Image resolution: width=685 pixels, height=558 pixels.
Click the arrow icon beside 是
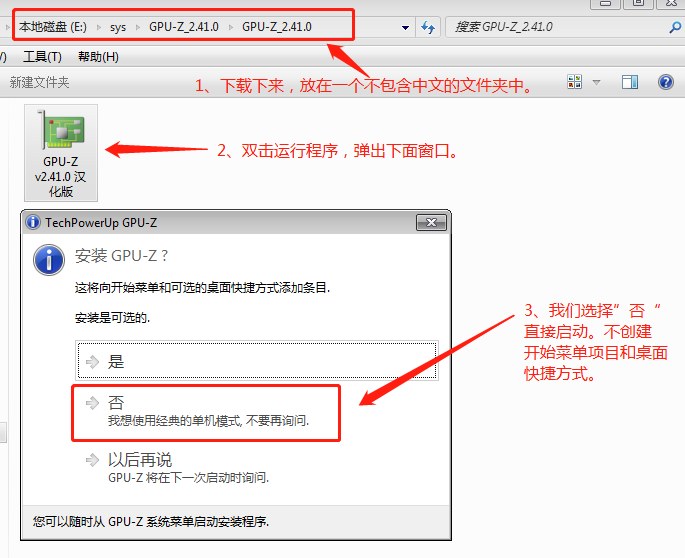pos(92,362)
